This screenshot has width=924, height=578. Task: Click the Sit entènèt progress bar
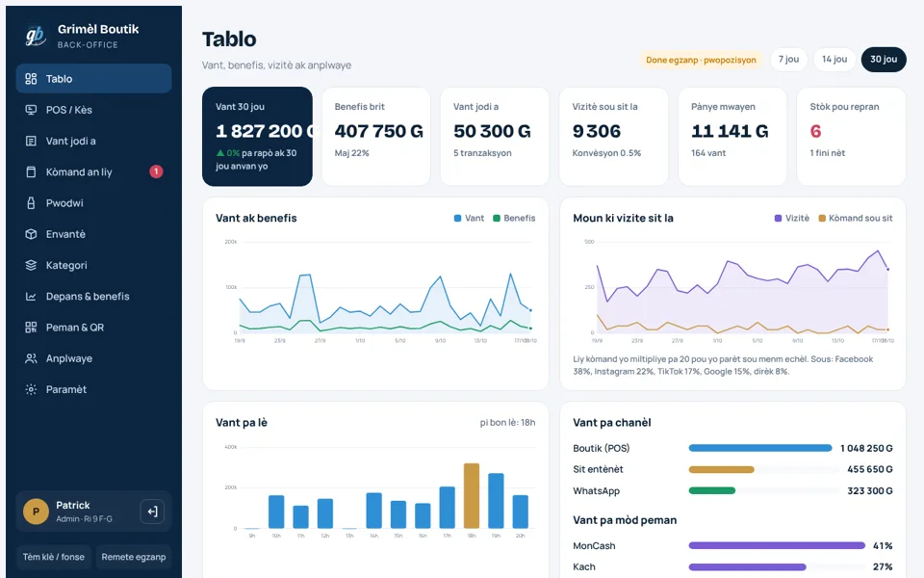click(763, 469)
